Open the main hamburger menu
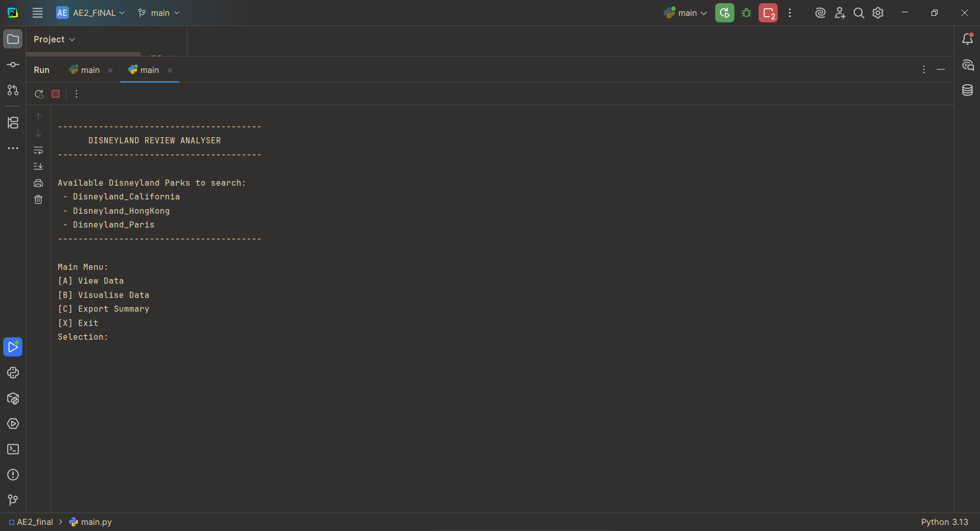Viewport: 980px width, 531px height. [x=37, y=13]
